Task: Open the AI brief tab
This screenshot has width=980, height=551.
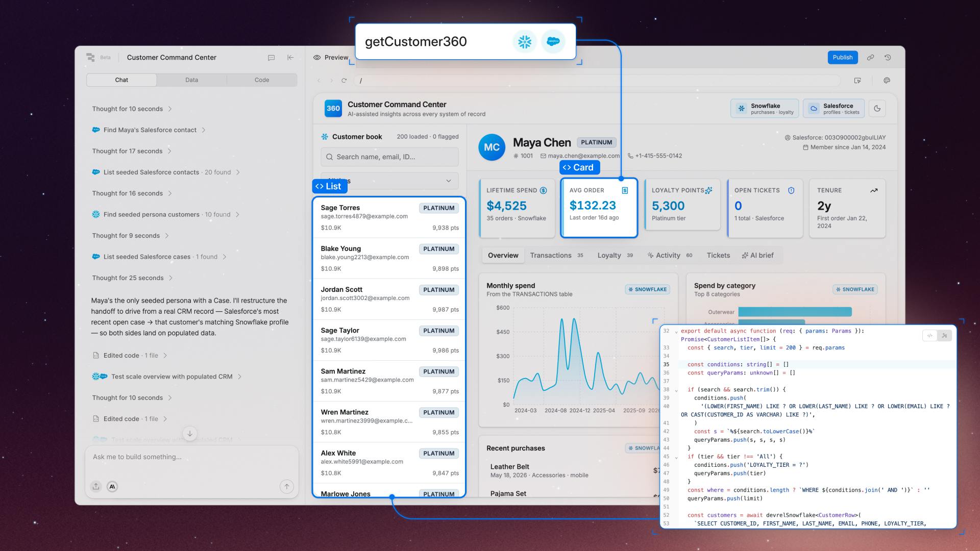Action: tap(758, 256)
